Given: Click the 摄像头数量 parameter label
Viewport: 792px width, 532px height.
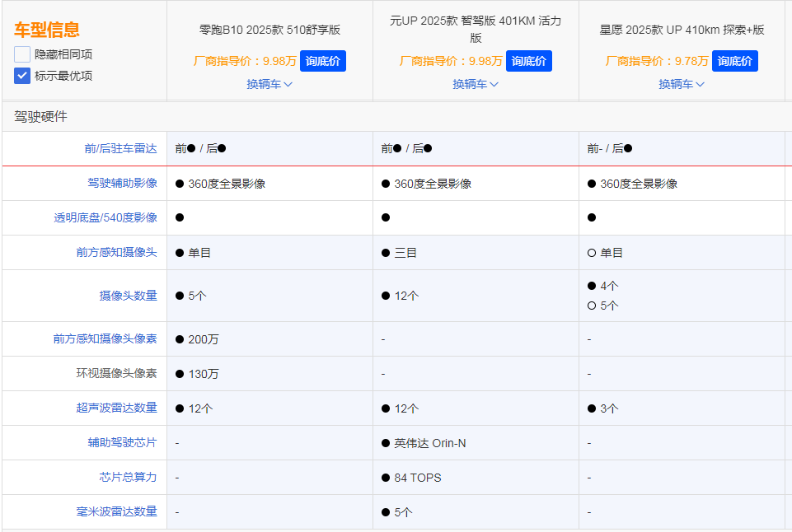Looking at the screenshot, I should [x=129, y=296].
